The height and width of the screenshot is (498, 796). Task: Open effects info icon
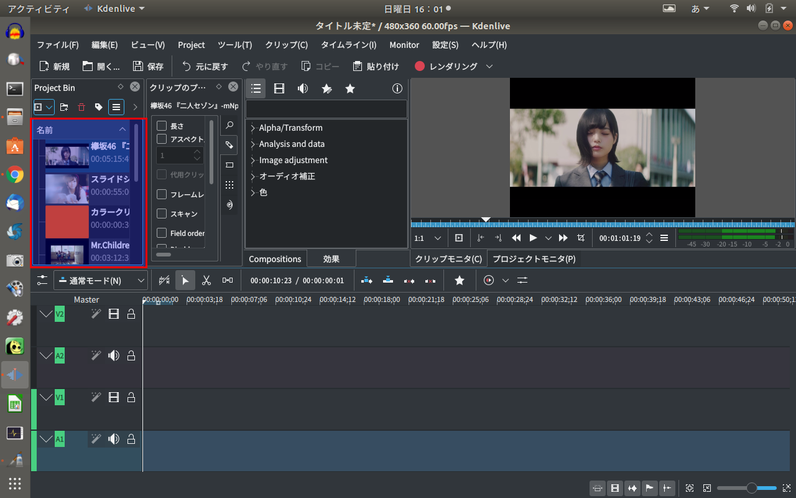397,89
